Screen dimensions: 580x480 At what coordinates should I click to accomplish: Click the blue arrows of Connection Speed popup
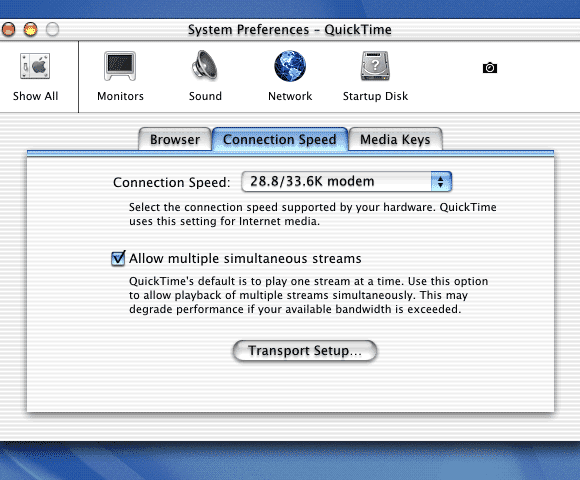441,182
